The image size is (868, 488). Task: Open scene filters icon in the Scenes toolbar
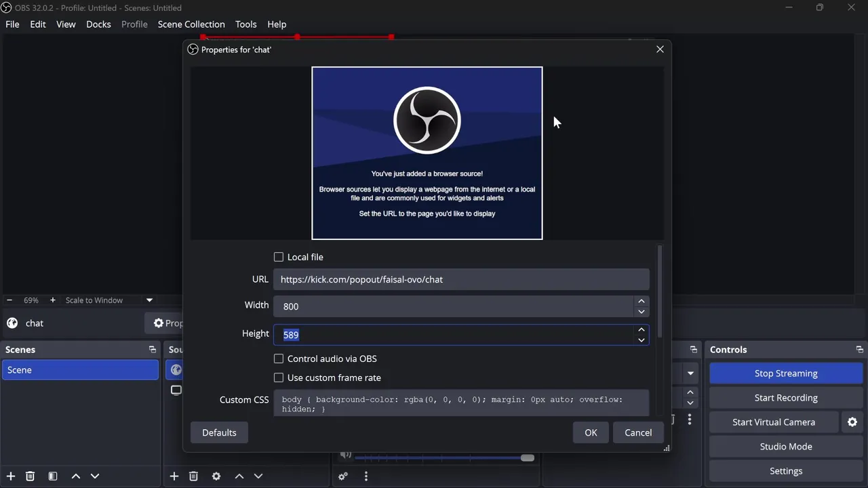coord(53,476)
